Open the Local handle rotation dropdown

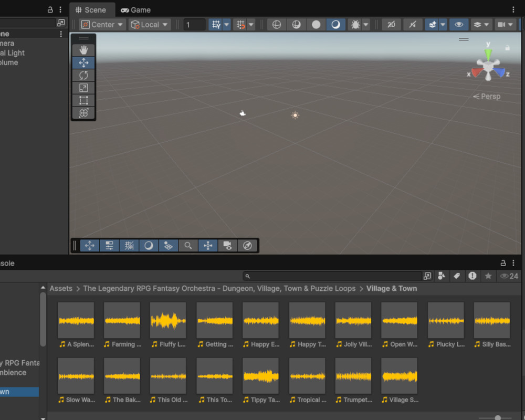coord(150,25)
